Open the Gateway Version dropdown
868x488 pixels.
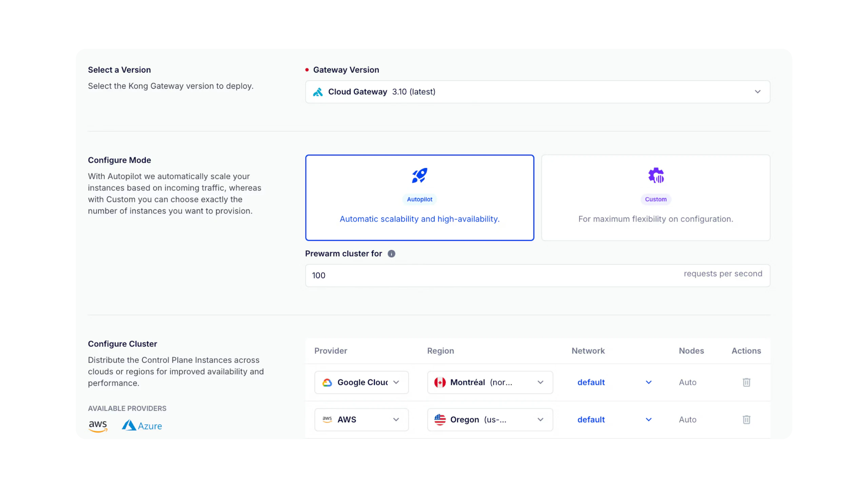537,92
